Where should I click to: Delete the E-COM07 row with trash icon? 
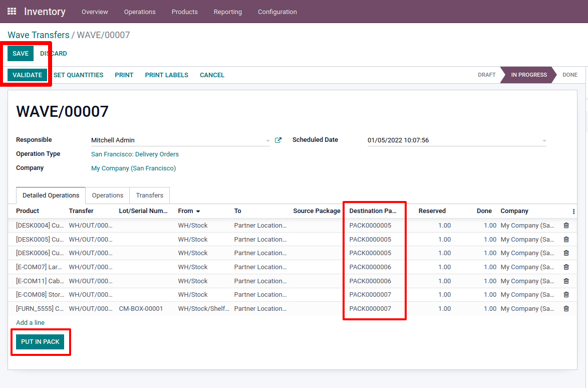(566, 267)
